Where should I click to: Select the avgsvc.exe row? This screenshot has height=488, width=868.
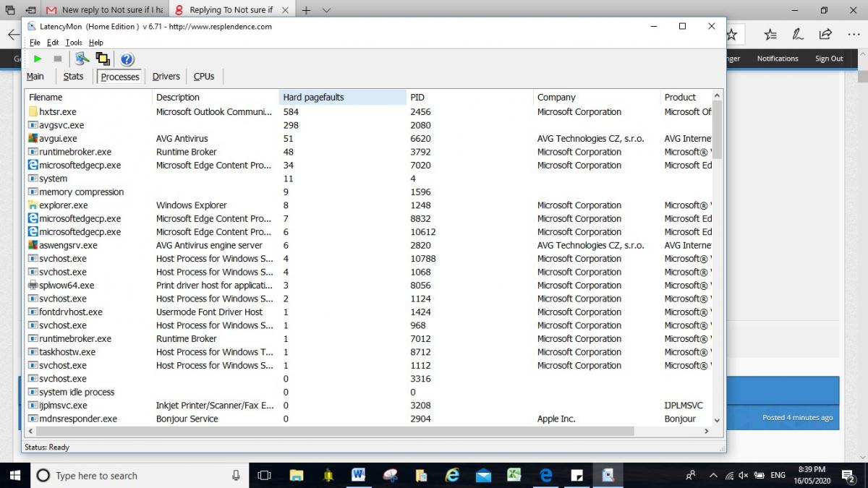point(369,125)
